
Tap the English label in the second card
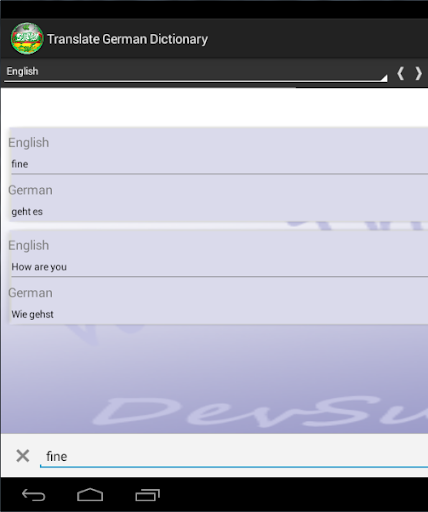pos(29,246)
